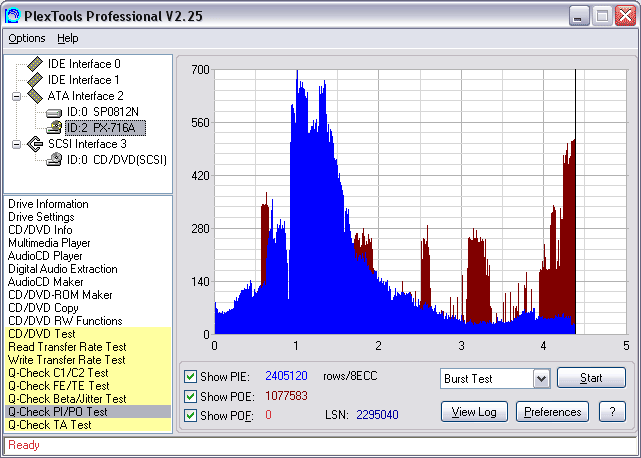The image size is (641, 458).
Task: Click the SCSI Interface 3 icon
Action: pyautogui.click(x=35, y=144)
